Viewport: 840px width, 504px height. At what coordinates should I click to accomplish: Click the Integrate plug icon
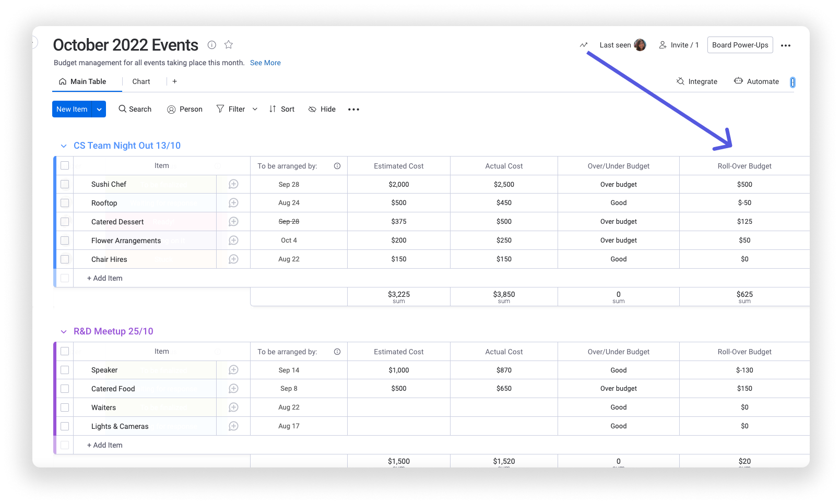click(680, 81)
